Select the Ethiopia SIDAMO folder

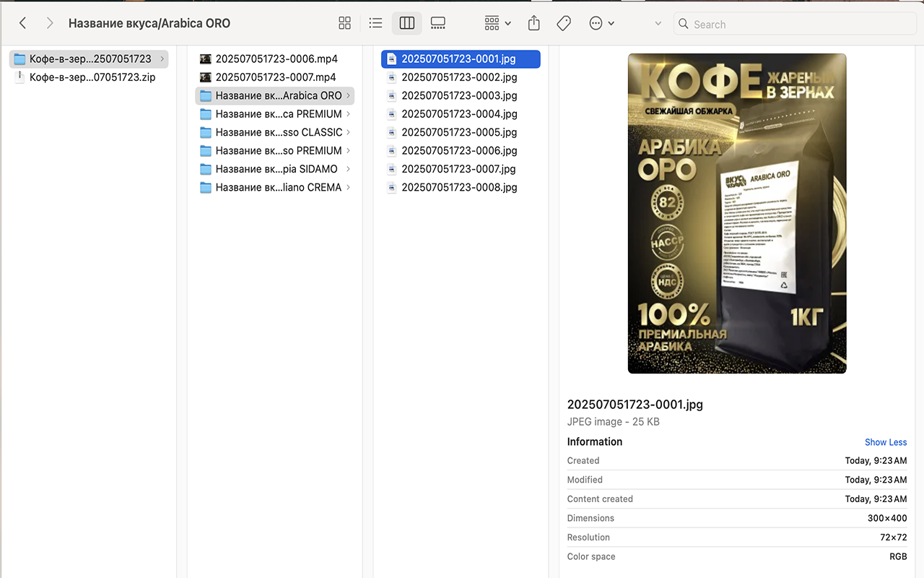[274, 168]
